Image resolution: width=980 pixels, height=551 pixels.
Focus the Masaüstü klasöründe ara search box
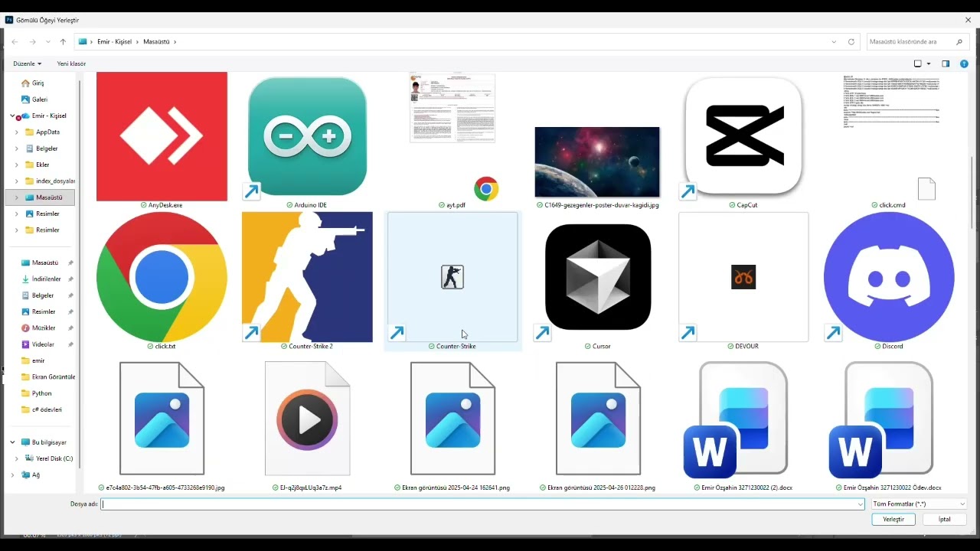[916, 41]
